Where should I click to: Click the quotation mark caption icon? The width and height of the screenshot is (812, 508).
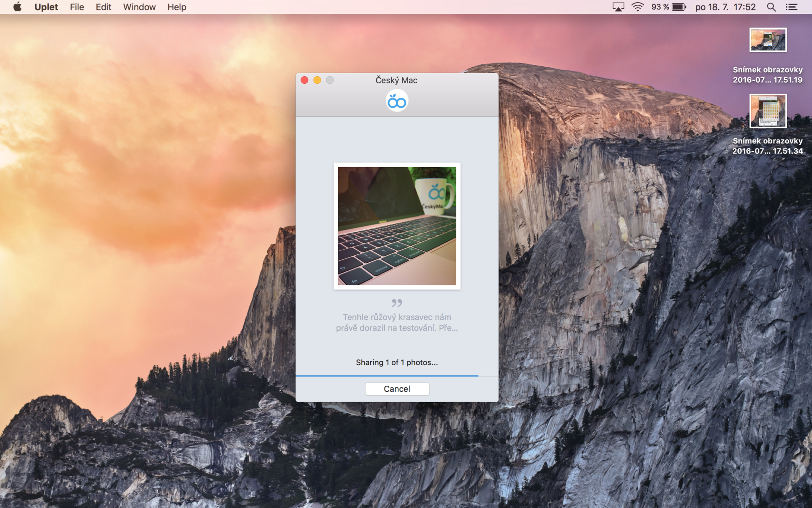397,303
